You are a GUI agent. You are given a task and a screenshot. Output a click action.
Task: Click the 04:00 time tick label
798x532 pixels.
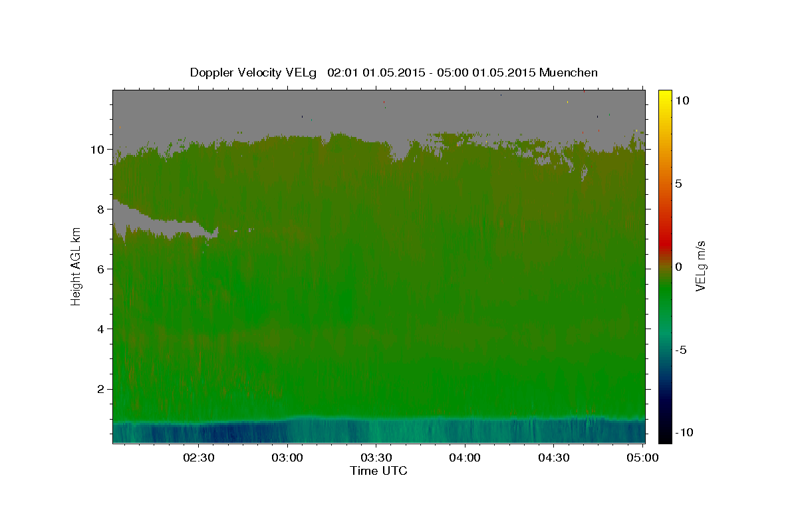tap(465, 458)
